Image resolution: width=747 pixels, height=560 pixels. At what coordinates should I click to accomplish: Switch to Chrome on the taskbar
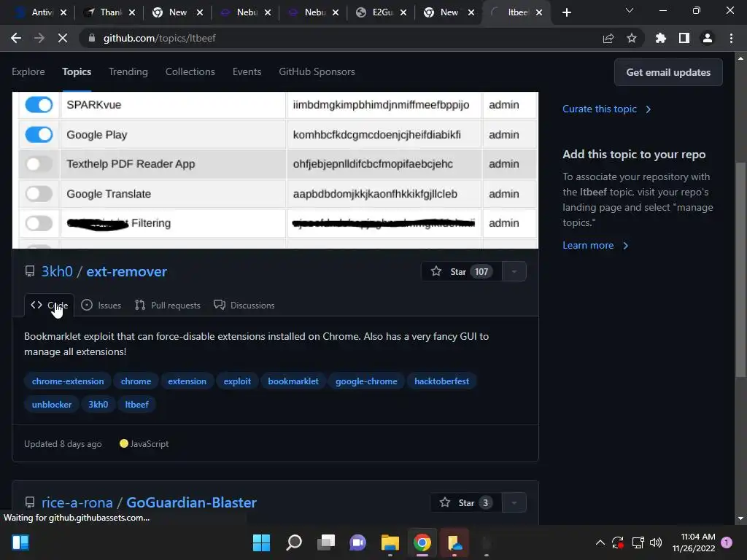coord(422,542)
